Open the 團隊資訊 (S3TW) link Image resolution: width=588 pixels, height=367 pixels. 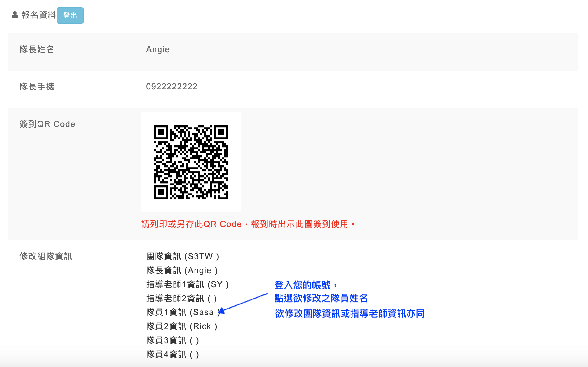(183, 256)
